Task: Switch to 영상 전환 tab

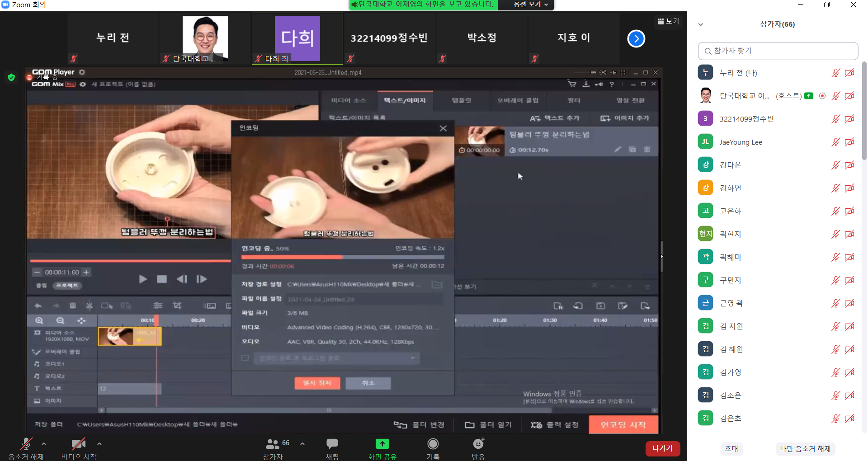Action: coord(631,100)
